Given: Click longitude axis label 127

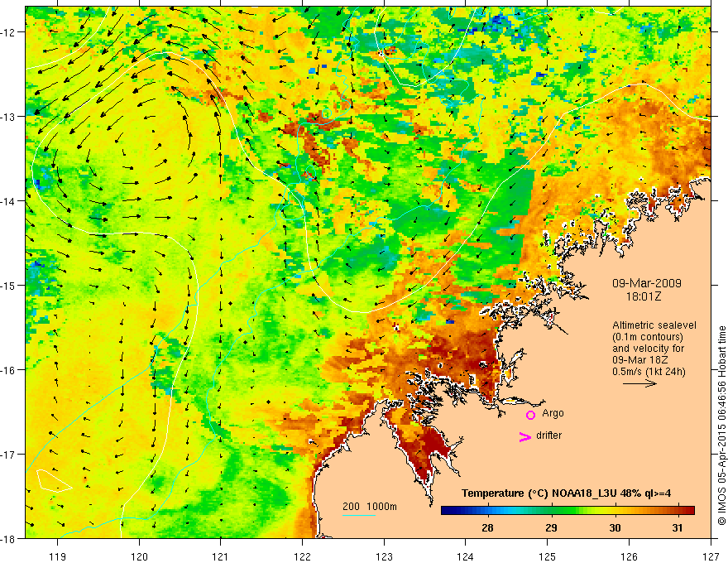Looking at the screenshot, I should (711, 556).
